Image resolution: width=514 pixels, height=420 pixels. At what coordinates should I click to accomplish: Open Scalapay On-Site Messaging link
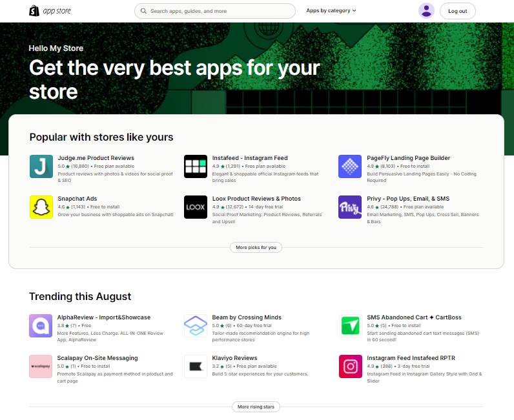98,358
